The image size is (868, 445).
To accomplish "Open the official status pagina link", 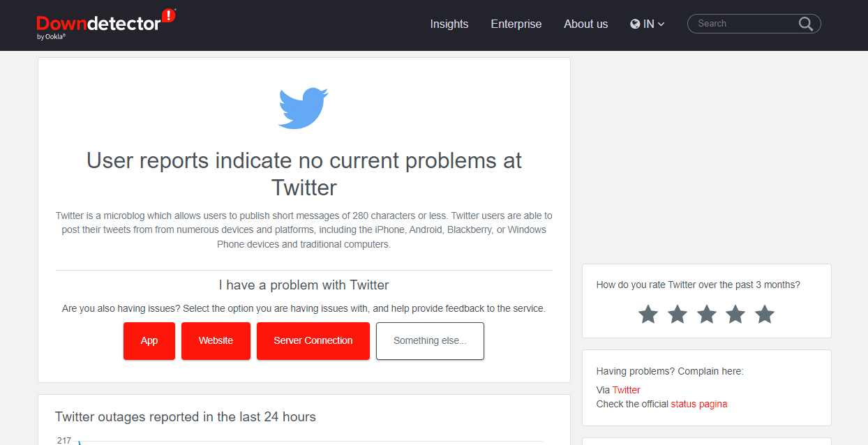I will coord(699,404).
